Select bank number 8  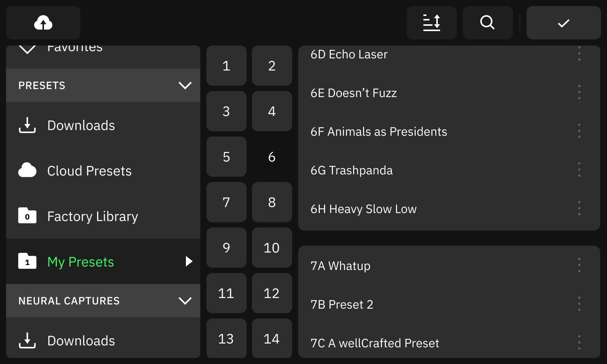click(272, 202)
